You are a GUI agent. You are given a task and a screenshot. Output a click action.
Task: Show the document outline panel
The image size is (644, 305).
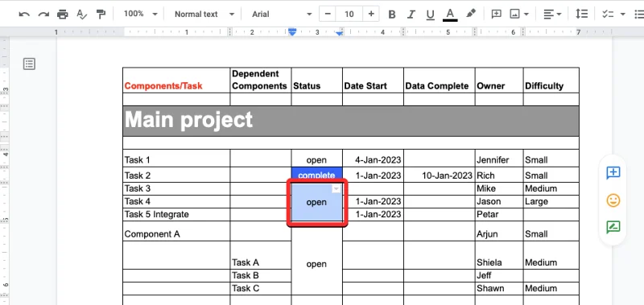coord(29,64)
